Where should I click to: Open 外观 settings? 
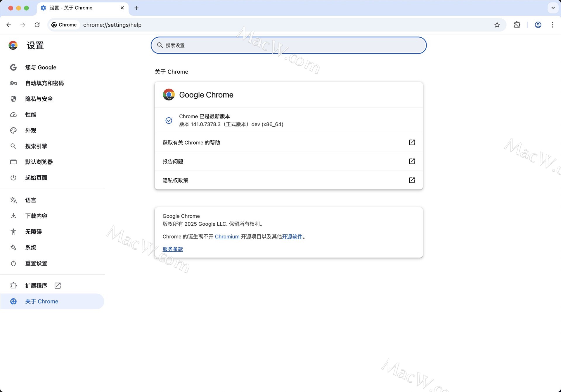pyautogui.click(x=52, y=130)
